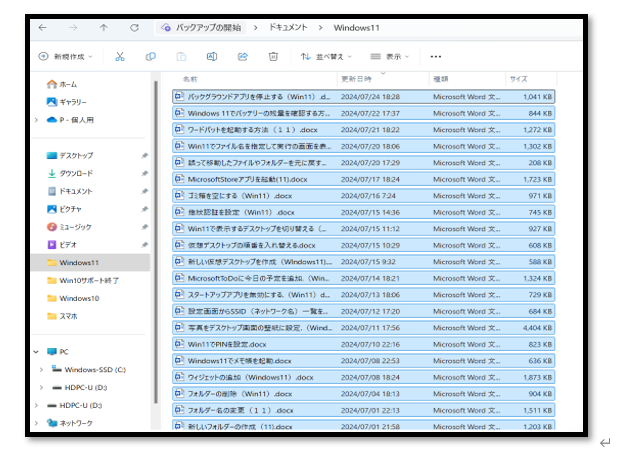Select file フォルダーの削除（Win11）.docx
Image resolution: width=617 pixels, height=456 pixels.
(364, 394)
